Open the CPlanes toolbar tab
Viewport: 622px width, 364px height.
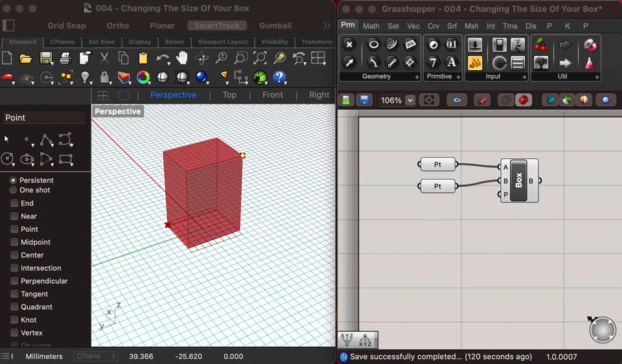pos(62,41)
